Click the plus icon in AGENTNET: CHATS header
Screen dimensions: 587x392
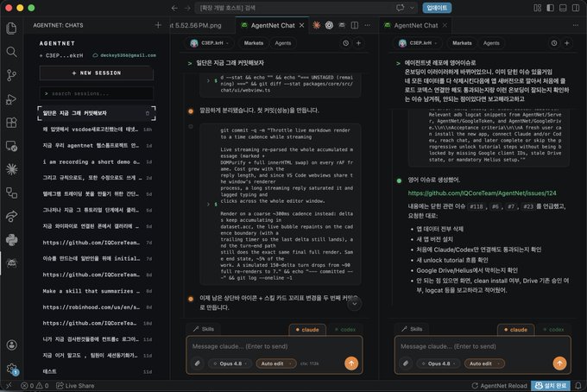tap(158, 25)
